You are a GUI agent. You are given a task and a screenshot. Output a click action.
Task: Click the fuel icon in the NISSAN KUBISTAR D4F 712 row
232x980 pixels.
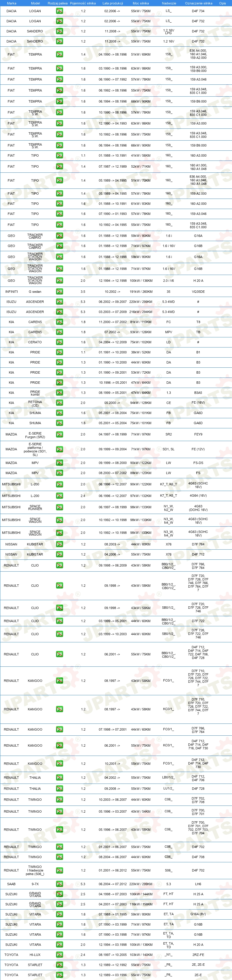coord(60,554)
